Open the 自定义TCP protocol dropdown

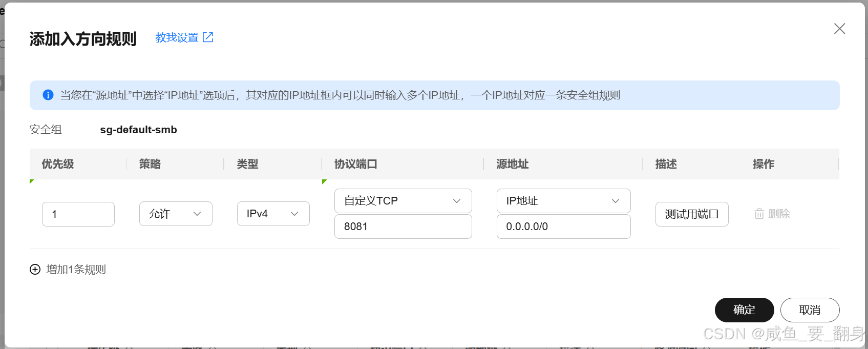tap(403, 201)
